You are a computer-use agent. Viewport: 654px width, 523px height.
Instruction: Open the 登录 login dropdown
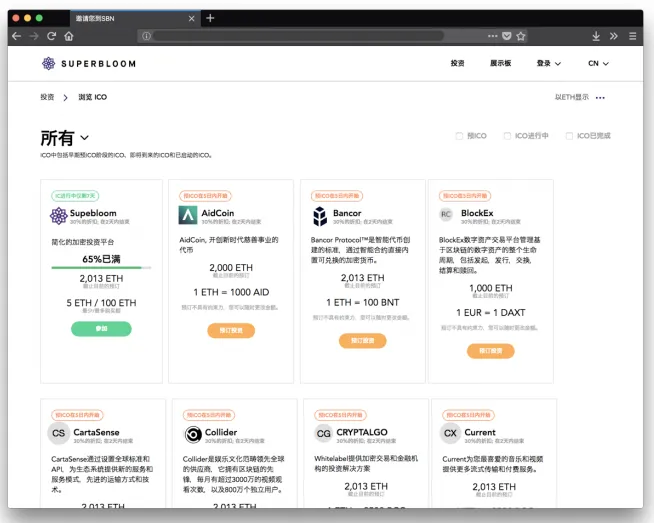tap(548, 63)
